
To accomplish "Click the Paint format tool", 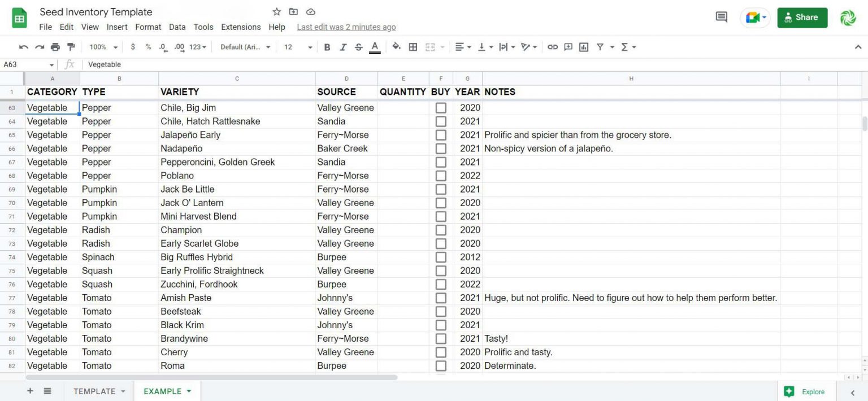I will click(71, 47).
